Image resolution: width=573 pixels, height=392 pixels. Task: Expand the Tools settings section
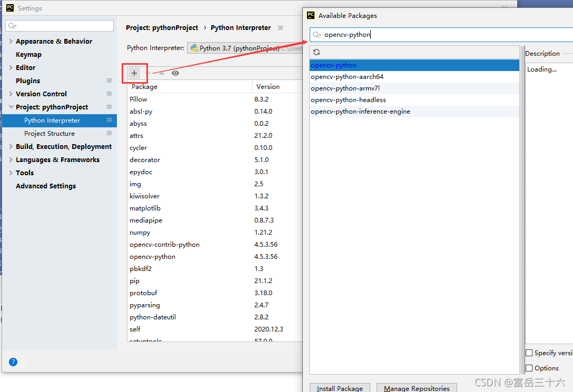point(11,173)
